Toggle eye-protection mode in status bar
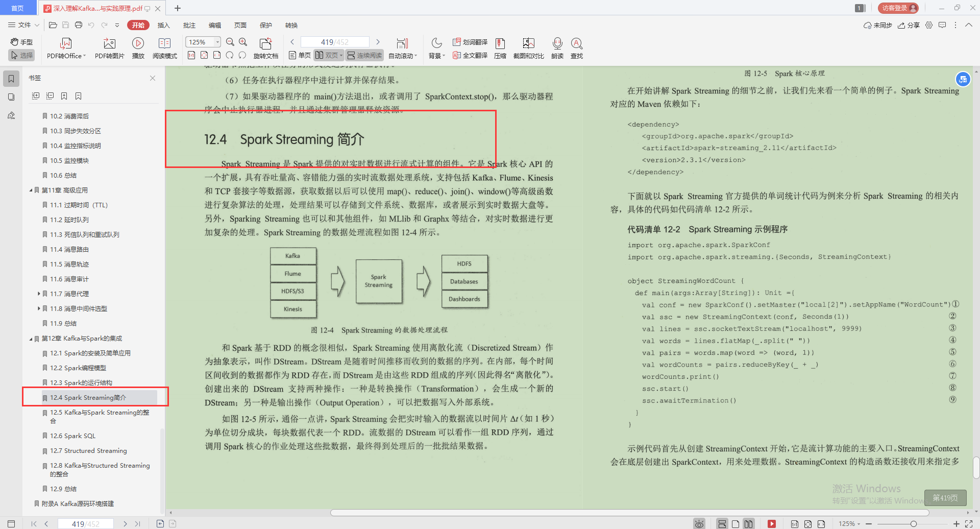 pos(699,523)
